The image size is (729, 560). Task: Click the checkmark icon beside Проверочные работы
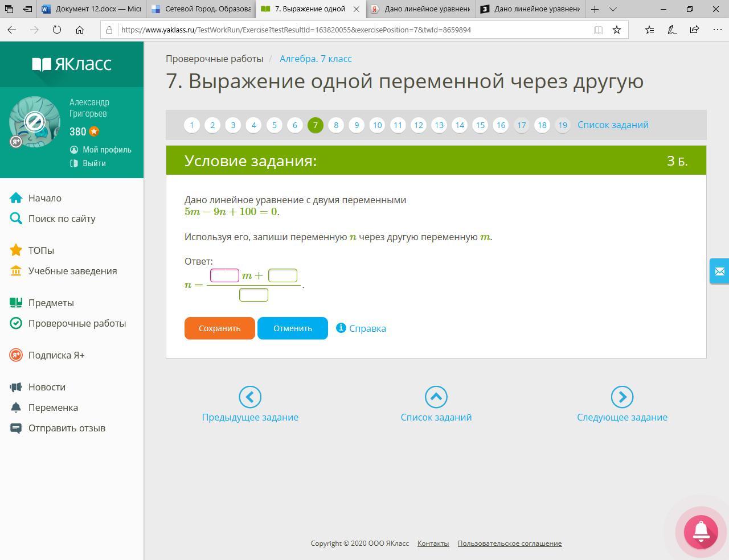coord(16,323)
